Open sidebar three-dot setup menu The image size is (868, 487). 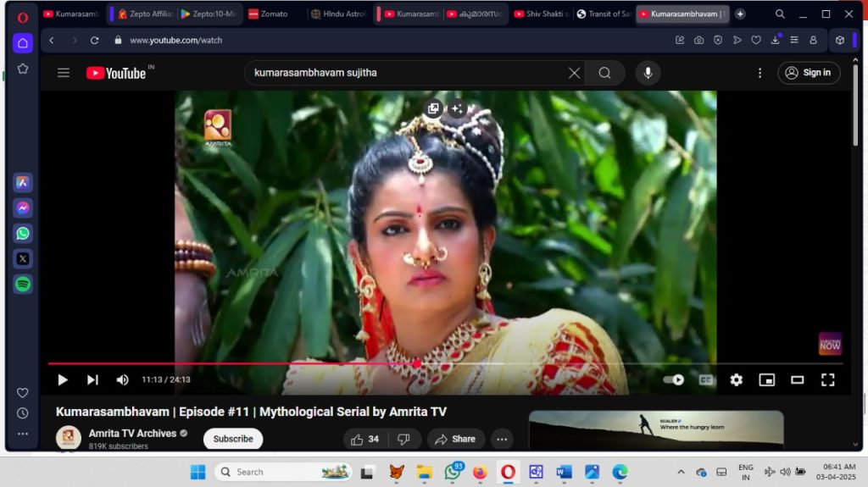(23, 434)
